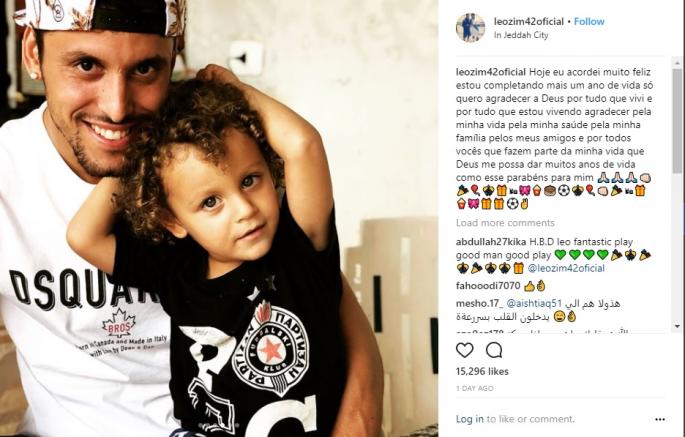
Task: Click the leozim42oficial profile avatar
Action: (x=470, y=28)
